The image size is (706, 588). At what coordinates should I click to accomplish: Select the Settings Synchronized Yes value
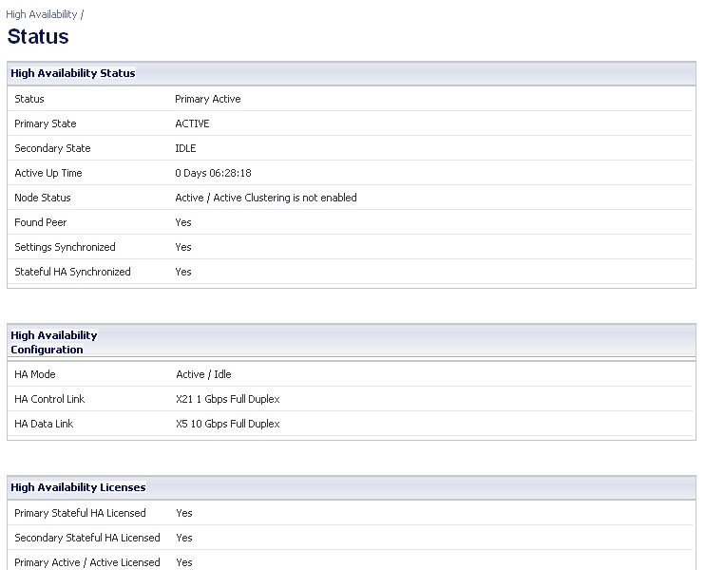click(x=183, y=247)
